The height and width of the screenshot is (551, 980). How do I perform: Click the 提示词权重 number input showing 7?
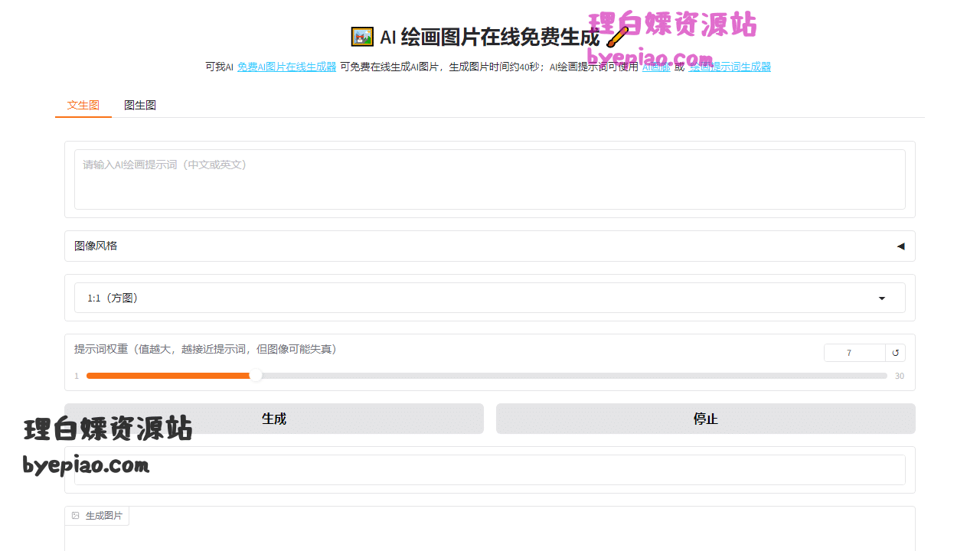coord(854,353)
